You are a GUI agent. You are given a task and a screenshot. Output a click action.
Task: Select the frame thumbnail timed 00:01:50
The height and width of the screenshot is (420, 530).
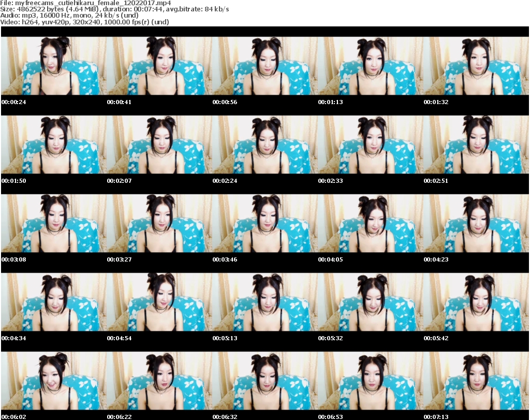[x=54, y=144]
